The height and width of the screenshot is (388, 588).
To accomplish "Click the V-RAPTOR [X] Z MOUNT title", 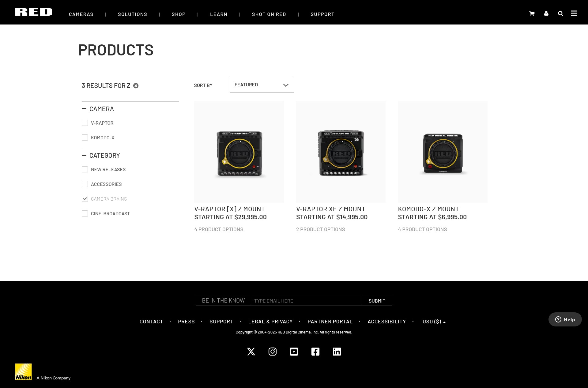I will coord(230,209).
